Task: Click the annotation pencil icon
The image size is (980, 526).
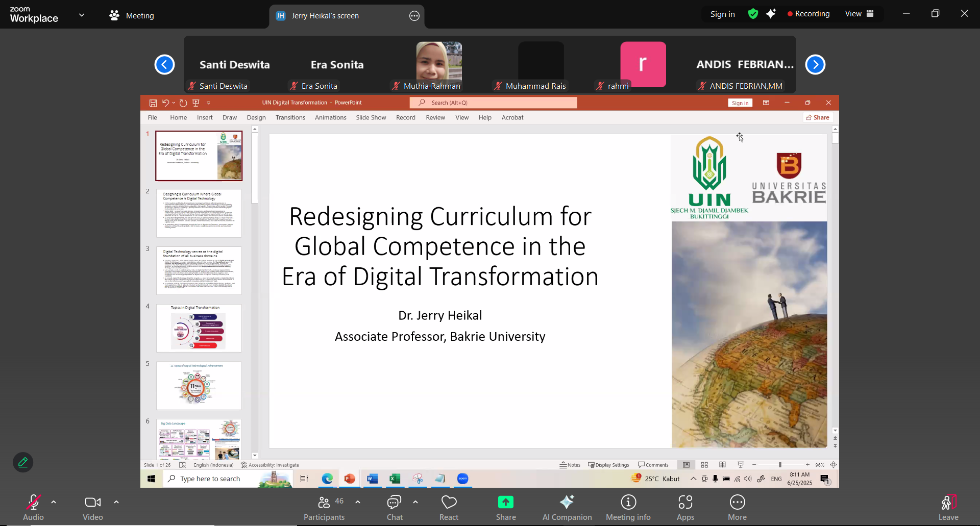Action: [x=23, y=463]
